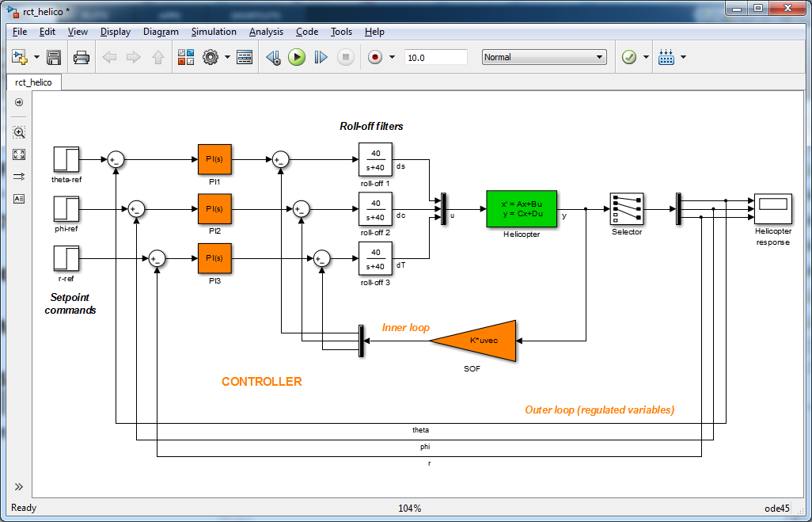
Task: Open the Library Browser icon
Action: pos(186,57)
